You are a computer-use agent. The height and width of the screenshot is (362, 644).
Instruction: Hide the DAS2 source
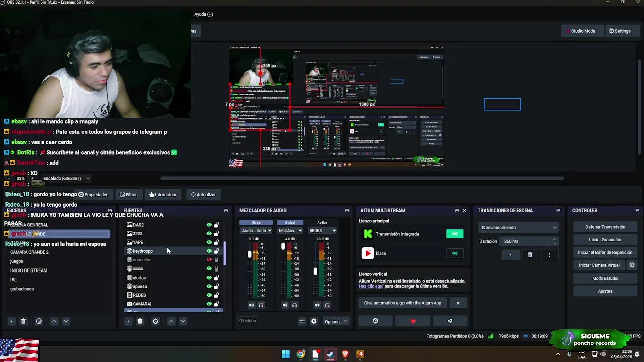click(x=209, y=225)
